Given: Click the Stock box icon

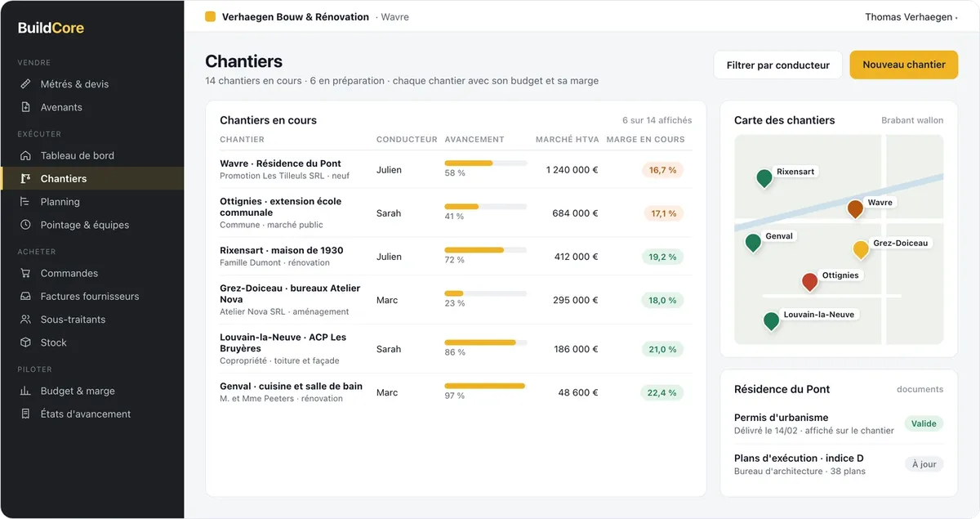Looking at the screenshot, I should point(25,342).
